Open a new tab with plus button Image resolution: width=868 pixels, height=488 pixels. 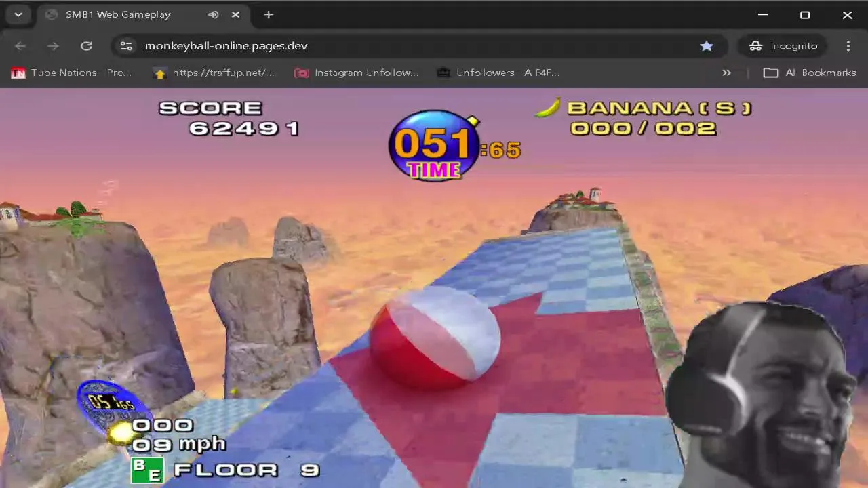coord(269,14)
